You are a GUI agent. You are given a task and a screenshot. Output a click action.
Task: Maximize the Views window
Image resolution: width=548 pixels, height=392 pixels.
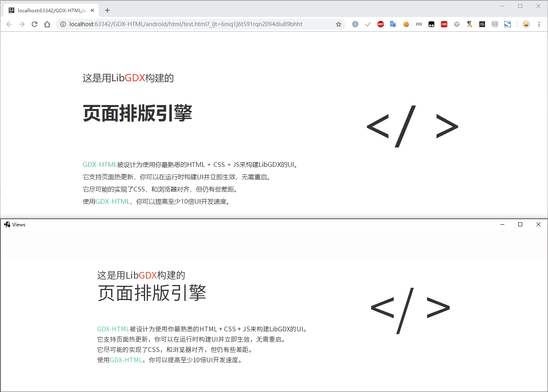(520, 224)
